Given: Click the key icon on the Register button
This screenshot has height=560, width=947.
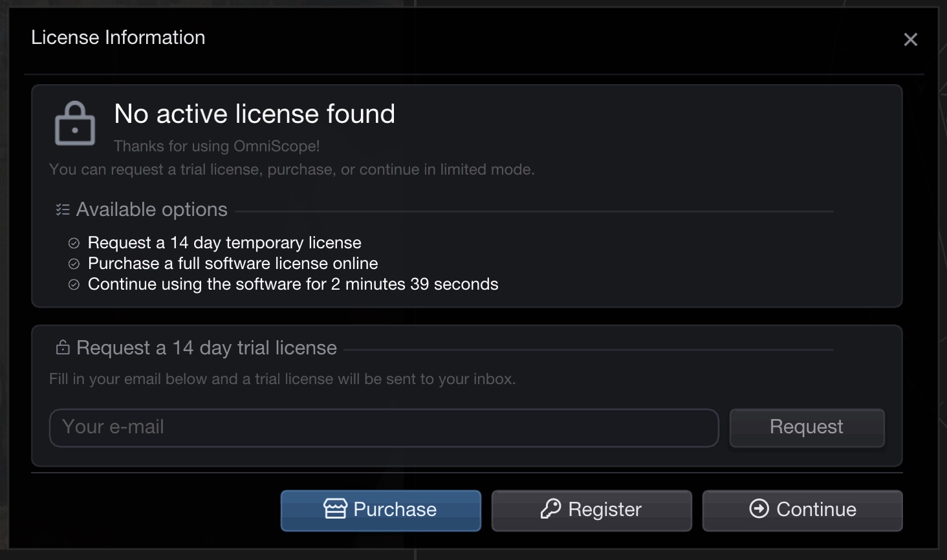Looking at the screenshot, I should click(550, 509).
